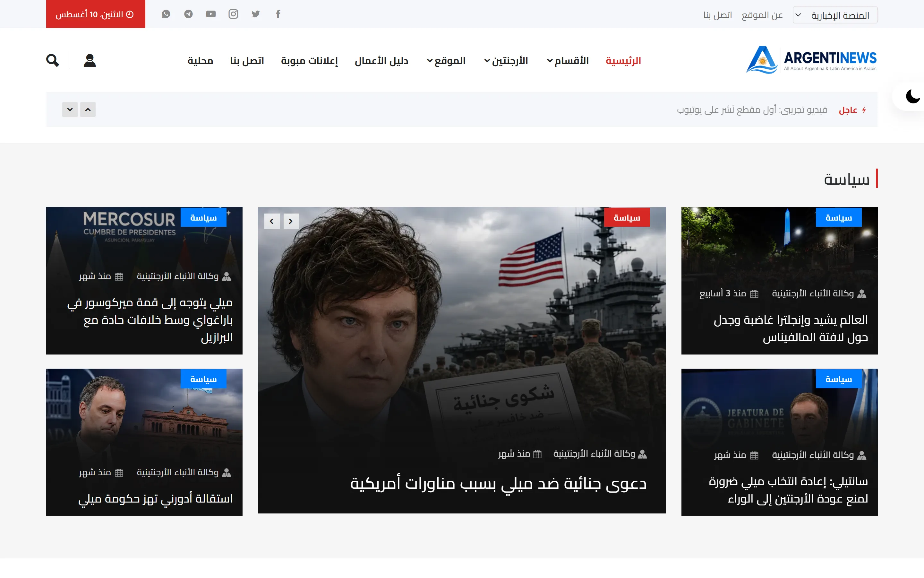Click عن الموقع link in top bar

762,15
